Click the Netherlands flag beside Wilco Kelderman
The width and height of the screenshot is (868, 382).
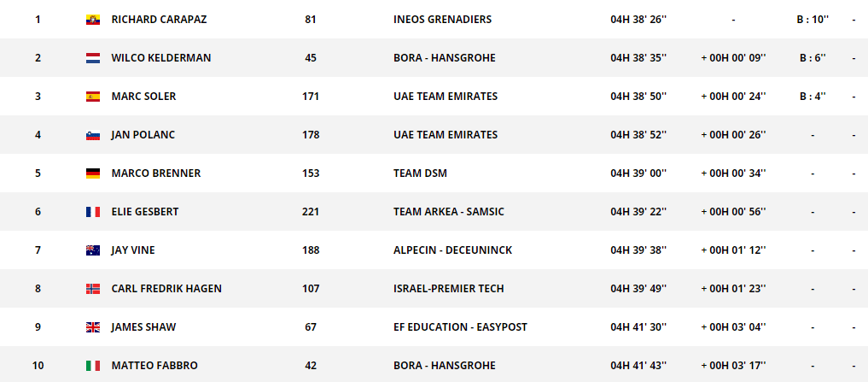click(x=93, y=58)
